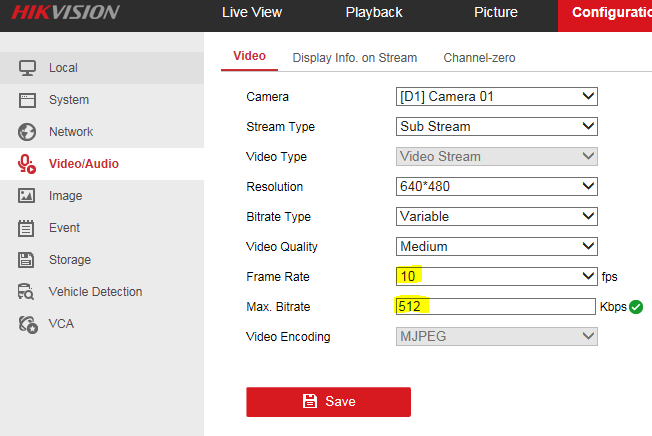Expand the Stream Type dropdown
Viewport: 652px width, 436px height.
(x=496, y=127)
